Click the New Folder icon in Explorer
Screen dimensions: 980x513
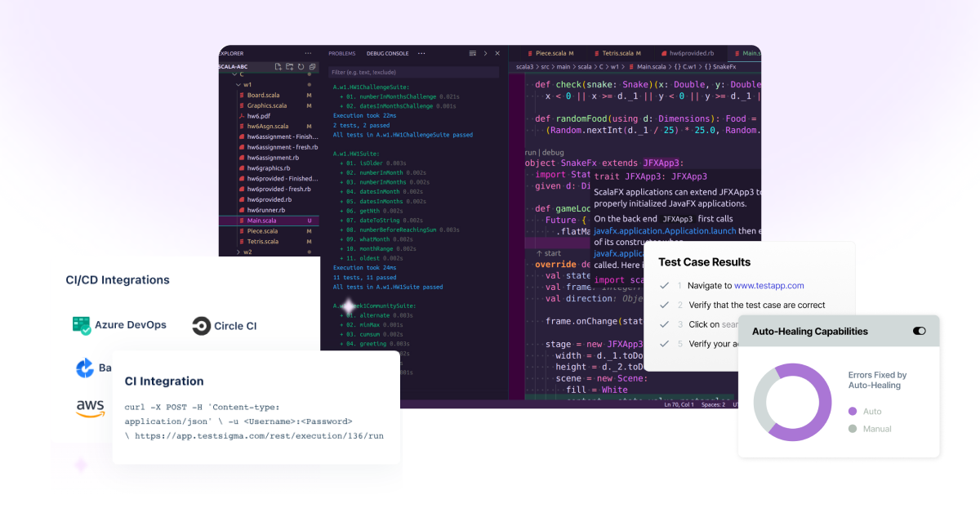pos(289,67)
